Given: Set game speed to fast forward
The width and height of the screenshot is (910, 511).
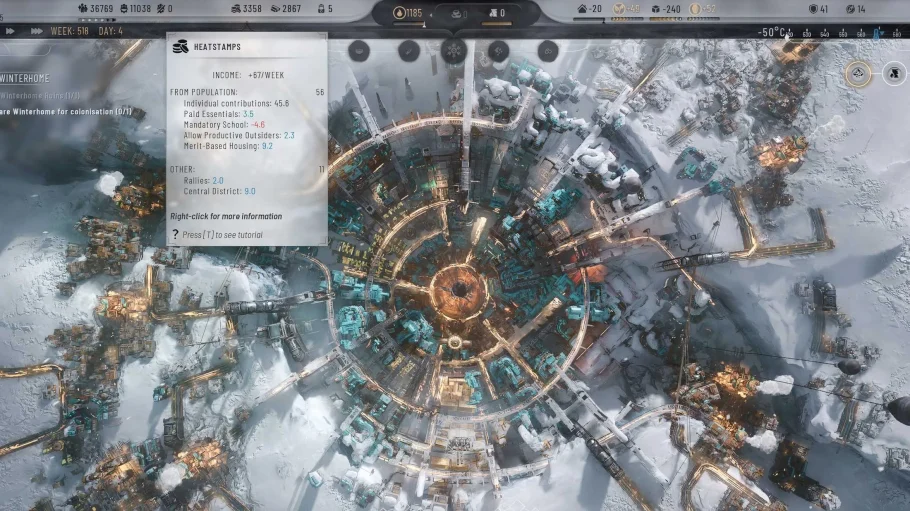Looking at the screenshot, I should 10,31.
